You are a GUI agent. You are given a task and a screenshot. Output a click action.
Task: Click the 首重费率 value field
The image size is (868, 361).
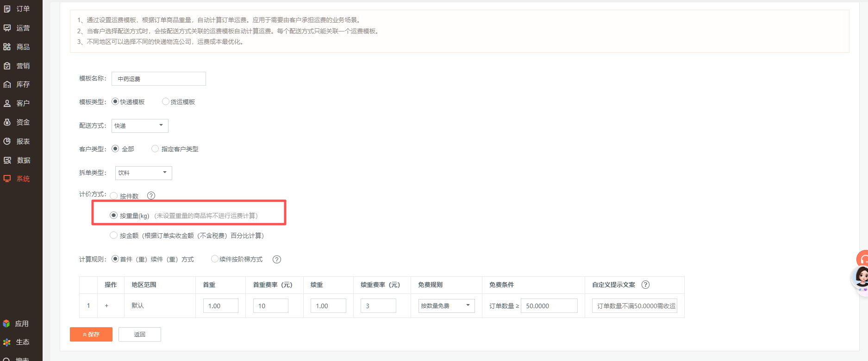[x=271, y=306]
